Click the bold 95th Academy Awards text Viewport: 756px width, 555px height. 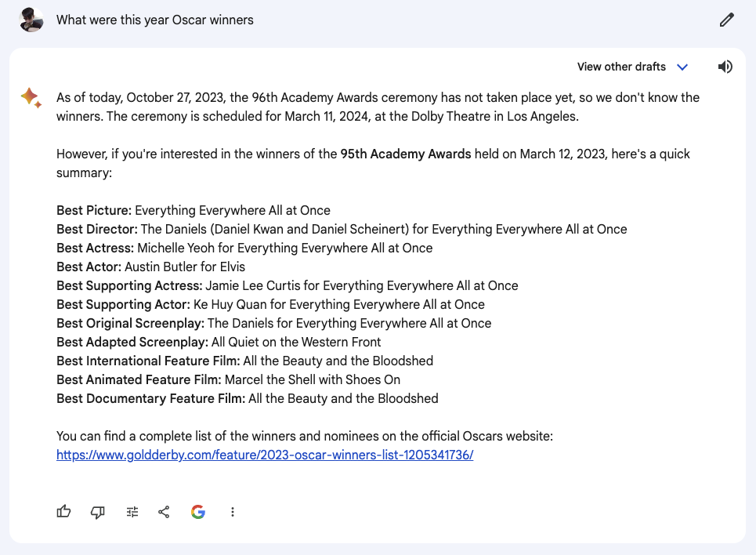click(x=406, y=154)
